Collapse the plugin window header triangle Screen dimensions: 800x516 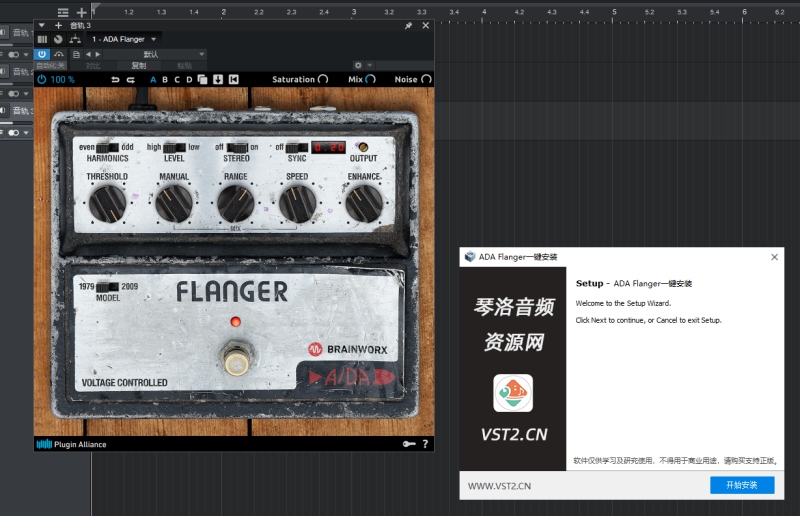click(x=42, y=25)
